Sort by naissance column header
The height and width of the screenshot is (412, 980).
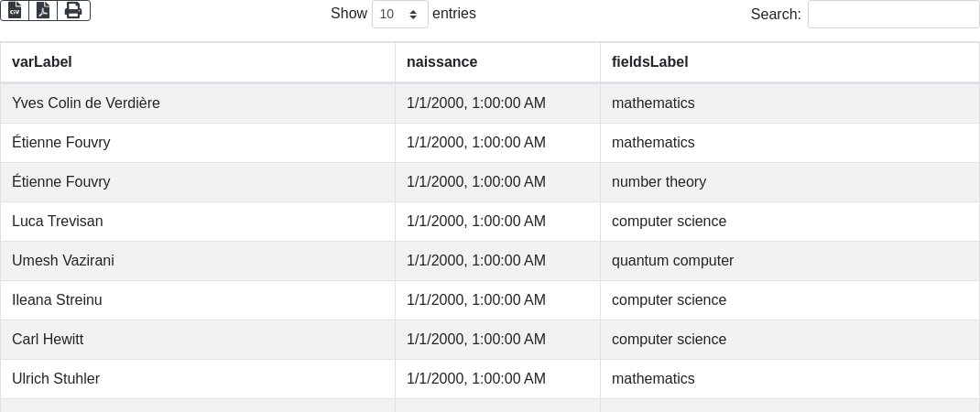[x=441, y=62]
